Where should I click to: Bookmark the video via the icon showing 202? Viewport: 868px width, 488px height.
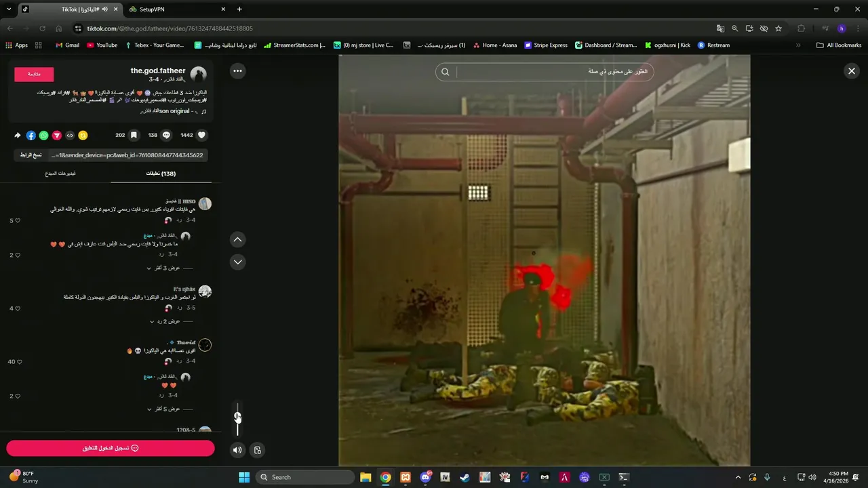click(134, 135)
